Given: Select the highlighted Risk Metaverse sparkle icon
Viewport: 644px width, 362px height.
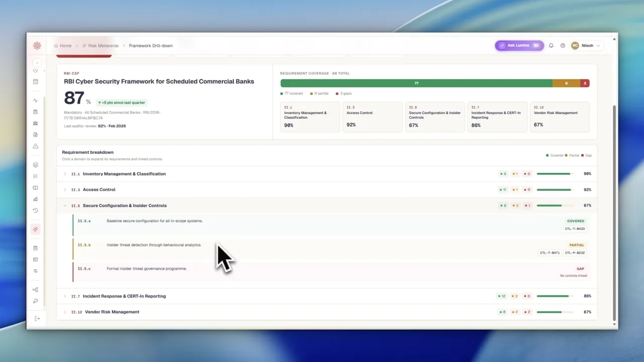Looking at the screenshot, I should coord(35,229).
